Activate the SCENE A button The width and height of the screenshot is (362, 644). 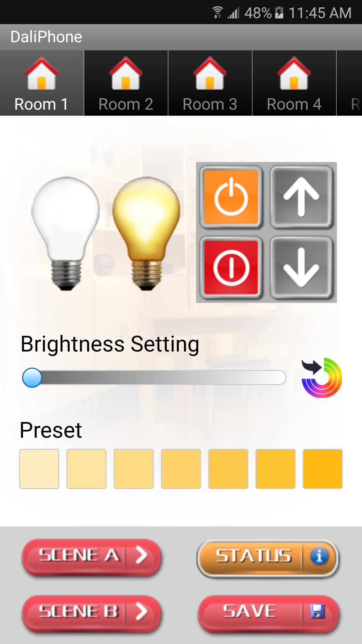pos(92,556)
